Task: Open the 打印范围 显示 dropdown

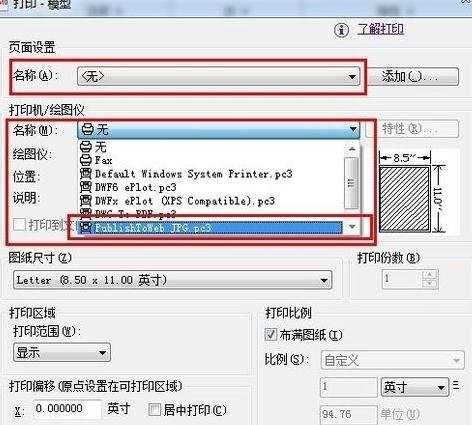Action: pyautogui.click(x=62, y=352)
